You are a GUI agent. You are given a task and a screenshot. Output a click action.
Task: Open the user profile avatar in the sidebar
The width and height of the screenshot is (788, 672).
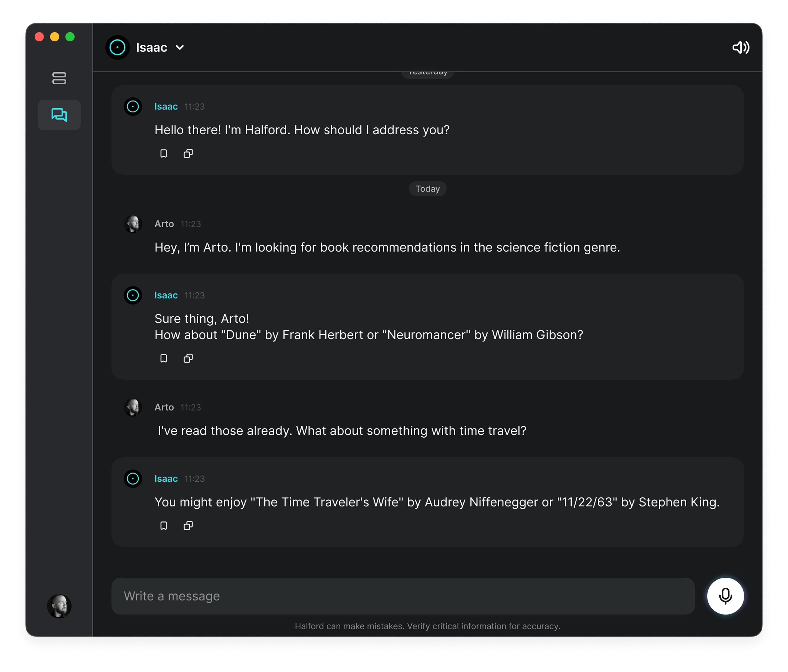pyautogui.click(x=59, y=606)
